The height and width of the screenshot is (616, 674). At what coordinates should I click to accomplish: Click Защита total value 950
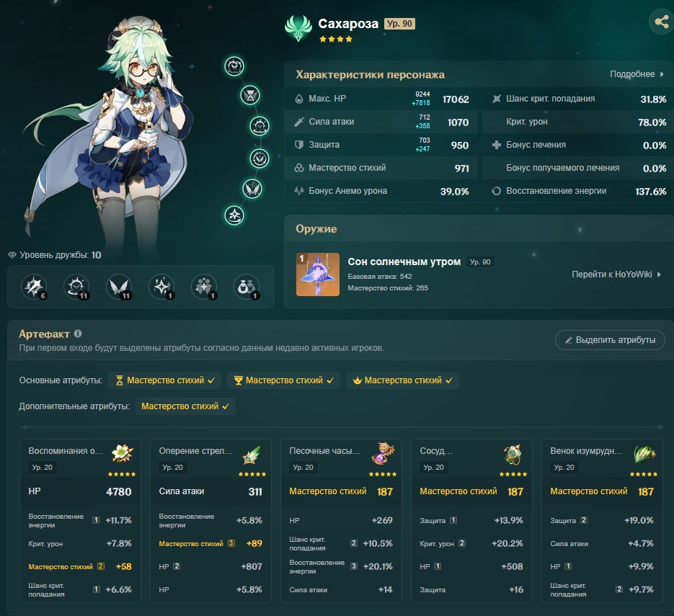[x=459, y=146]
